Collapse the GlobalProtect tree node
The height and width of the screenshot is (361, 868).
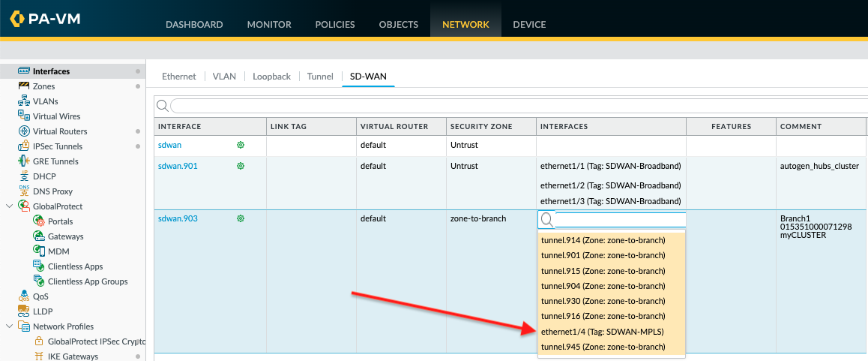[x=9, y=206]
